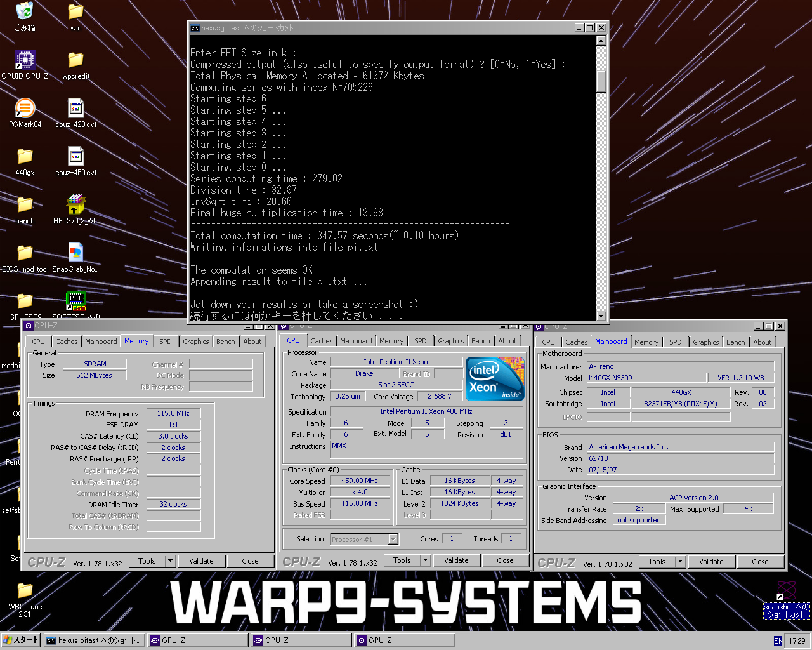Viewport: 812px width, 650px height.
Task: Click Close button in Memory CPU-Z window
Action: 251,561
